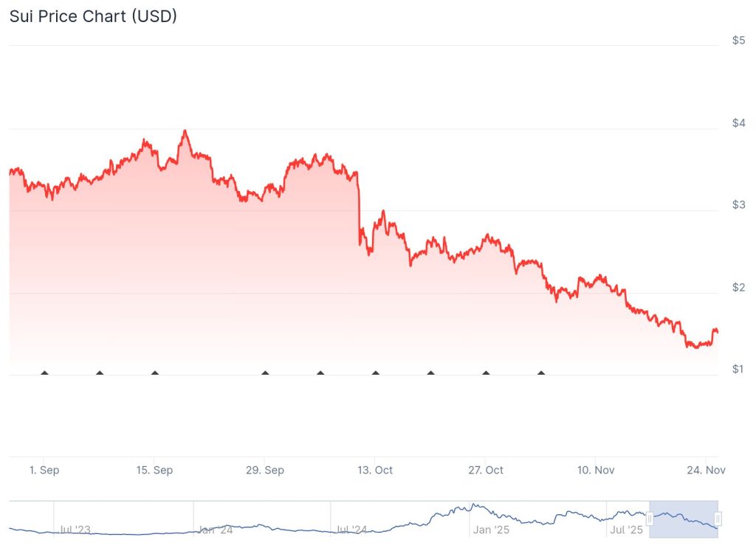Click the price line's highest peak near $4
Screen dimensions: 756x551
coord(185,131)
